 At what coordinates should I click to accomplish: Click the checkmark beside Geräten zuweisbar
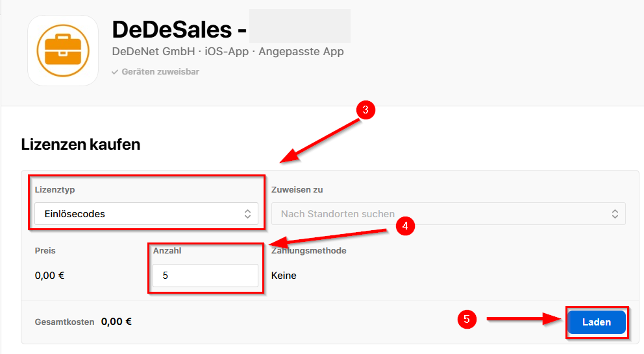point(115,72)
